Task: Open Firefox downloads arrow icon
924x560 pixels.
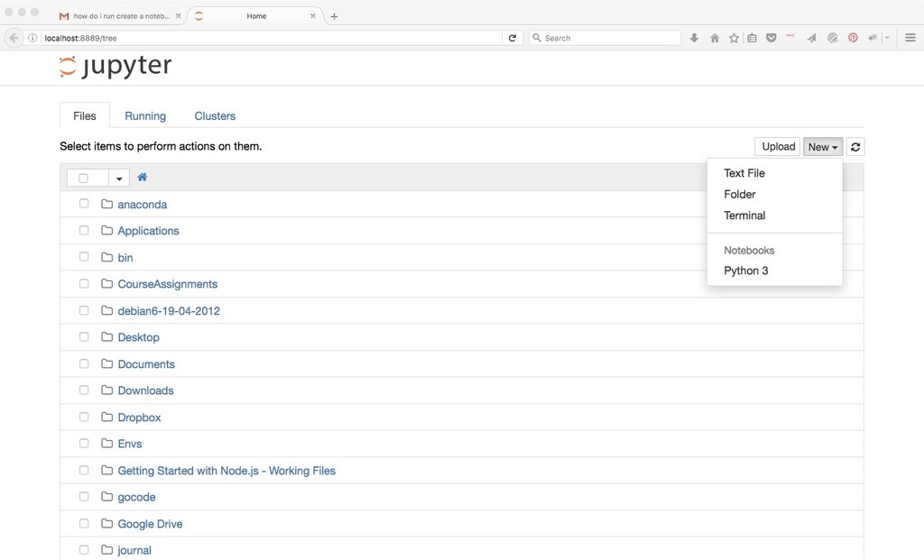Action: point(694,38)
